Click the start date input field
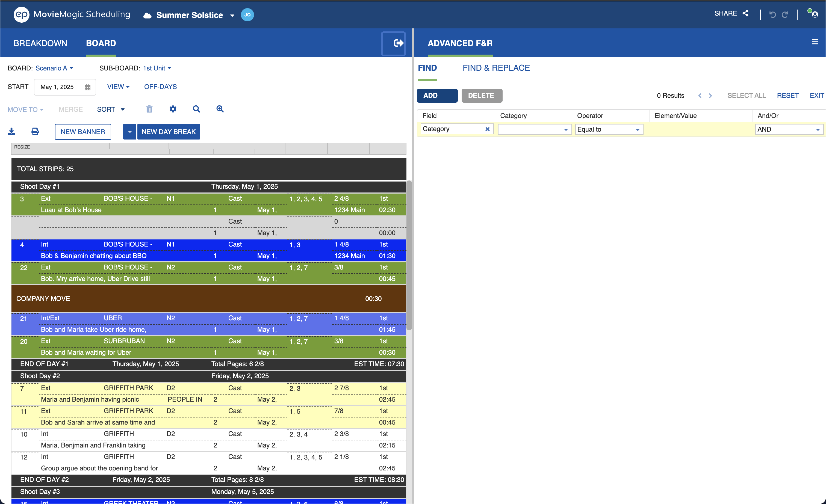 (x=65, y=87)
